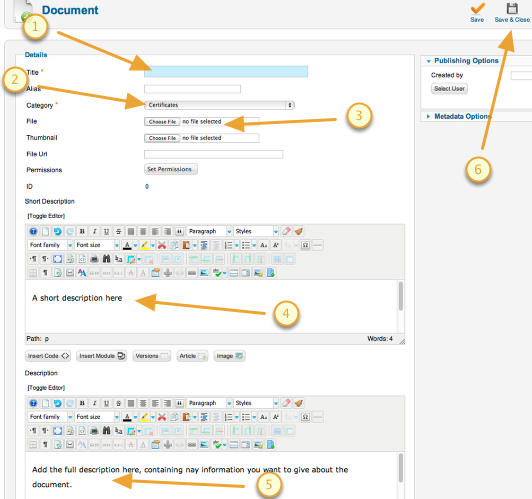Image resolution: width=532 pixels, height=499 pixels.
Task: Click binoculars find icon in Description editor
Action: coord(107,431)
